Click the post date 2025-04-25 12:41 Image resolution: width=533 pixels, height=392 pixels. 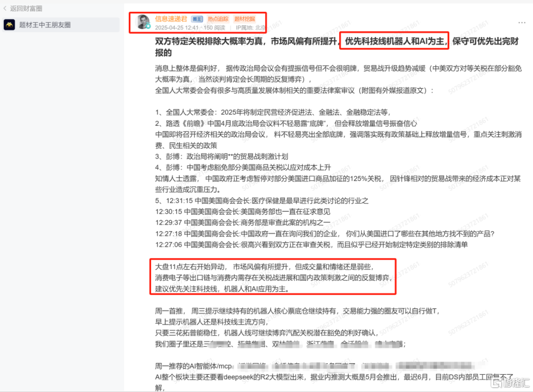tap(177, 28)
